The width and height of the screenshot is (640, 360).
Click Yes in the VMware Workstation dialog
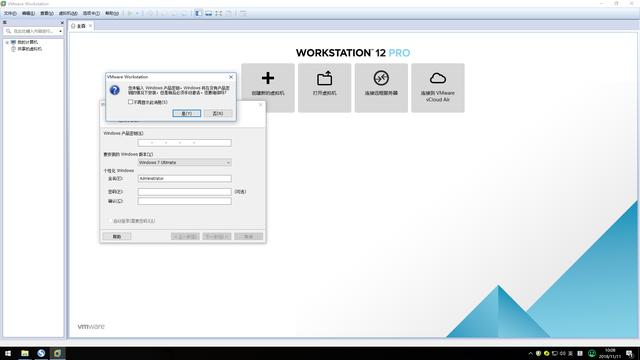point(187,113)
